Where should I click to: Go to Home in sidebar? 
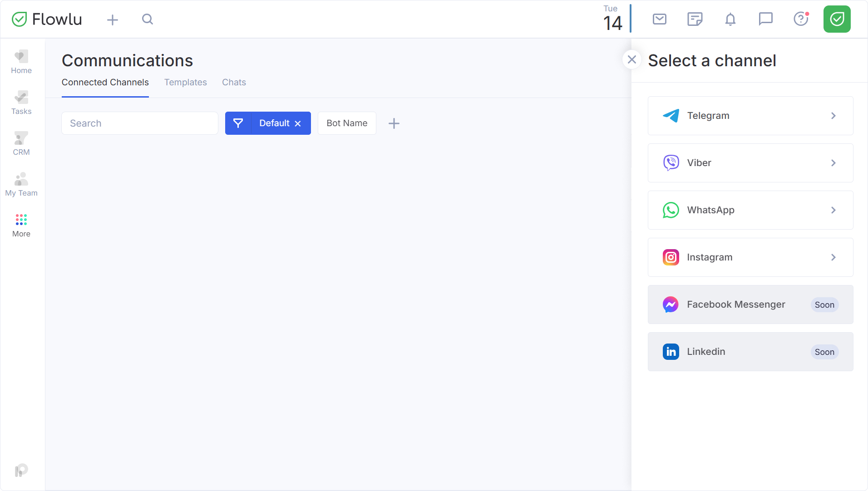[21, 62]
